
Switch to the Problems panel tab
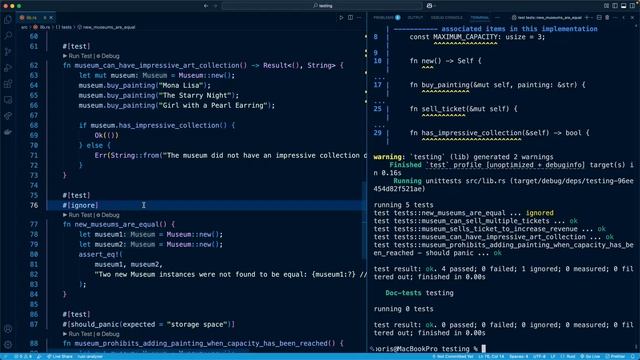click(x=387, y=18)
